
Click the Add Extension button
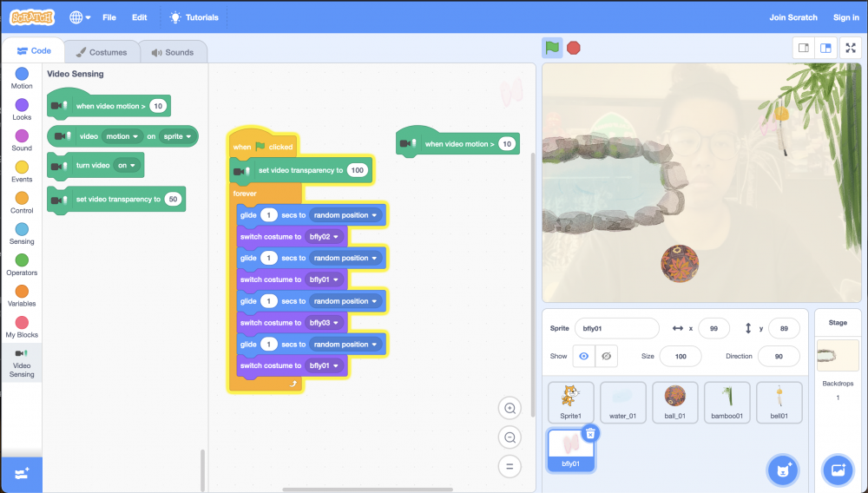point(22,474)
